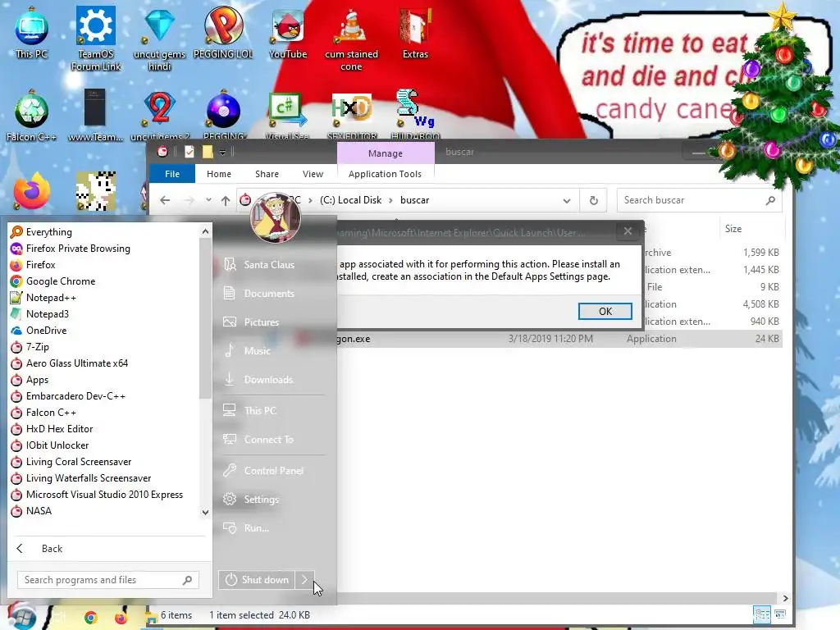
Task: Go up one folder level in Explorer
Action: tap(226, 200)
